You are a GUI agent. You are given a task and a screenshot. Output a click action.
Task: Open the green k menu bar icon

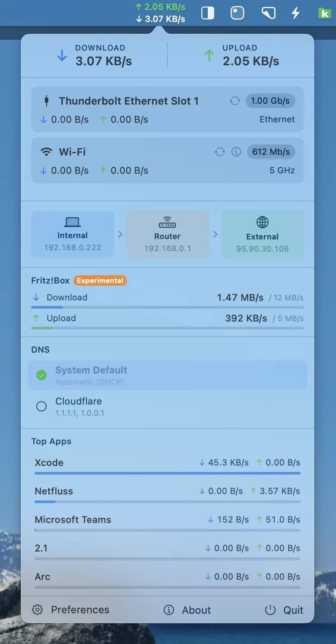pyautogui.click(x=324, y=13)
